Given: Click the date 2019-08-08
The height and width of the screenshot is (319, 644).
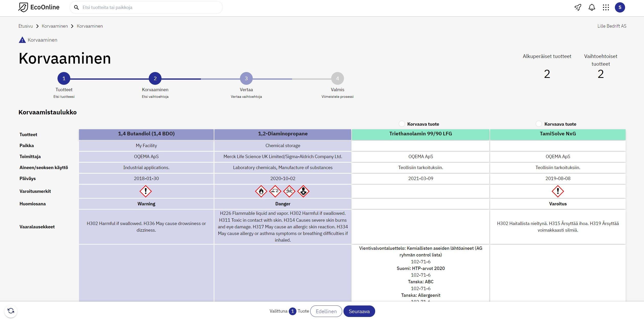Looking at the screenshot, I should point(558,179).
